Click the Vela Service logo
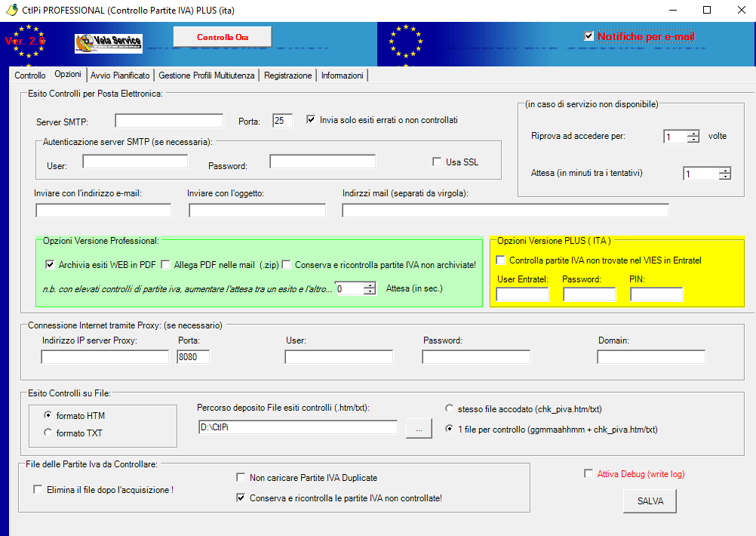756x536 pixels. 109,44
